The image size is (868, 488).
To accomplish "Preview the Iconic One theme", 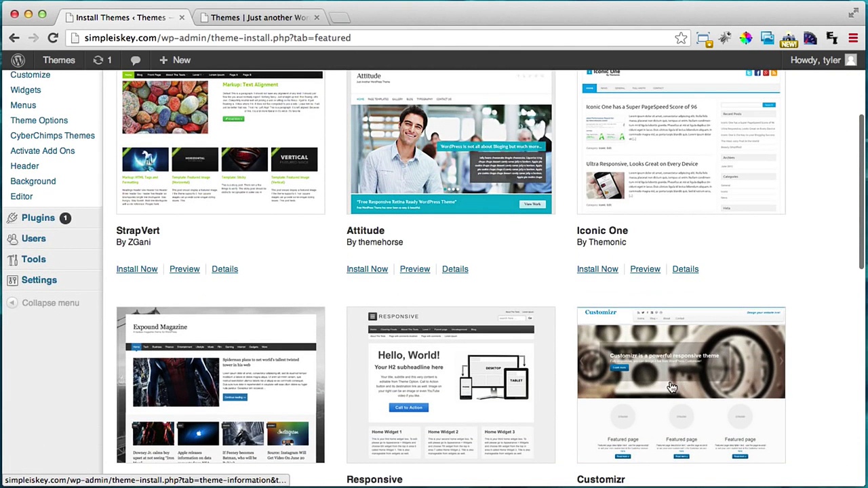I will 645,269.
